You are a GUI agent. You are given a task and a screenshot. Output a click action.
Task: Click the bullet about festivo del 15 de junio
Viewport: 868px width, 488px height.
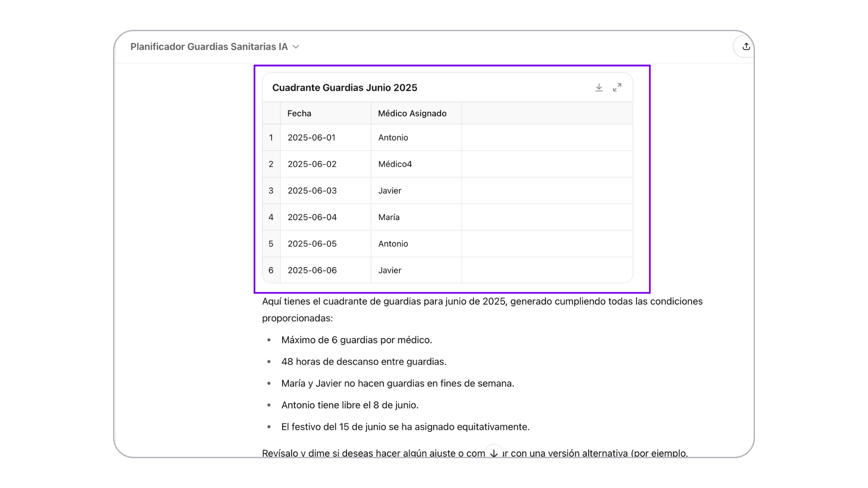tap(406, 427)
